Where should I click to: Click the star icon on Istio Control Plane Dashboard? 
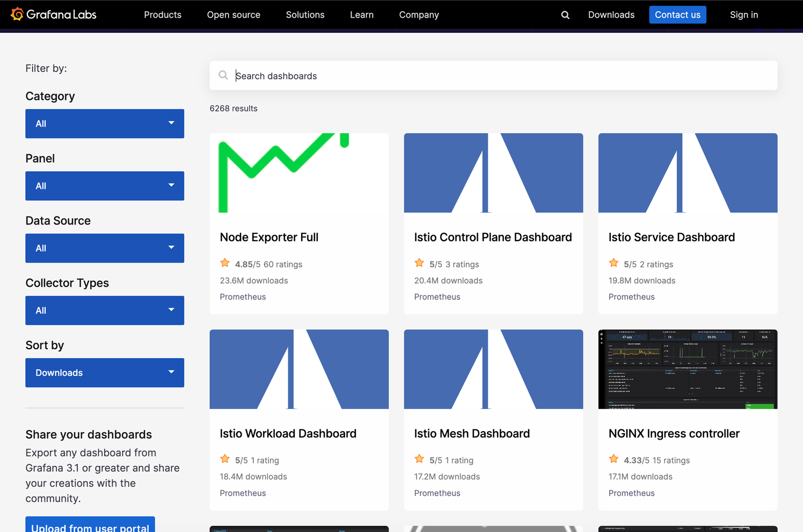pyautogui.click(x=419, y=263)
